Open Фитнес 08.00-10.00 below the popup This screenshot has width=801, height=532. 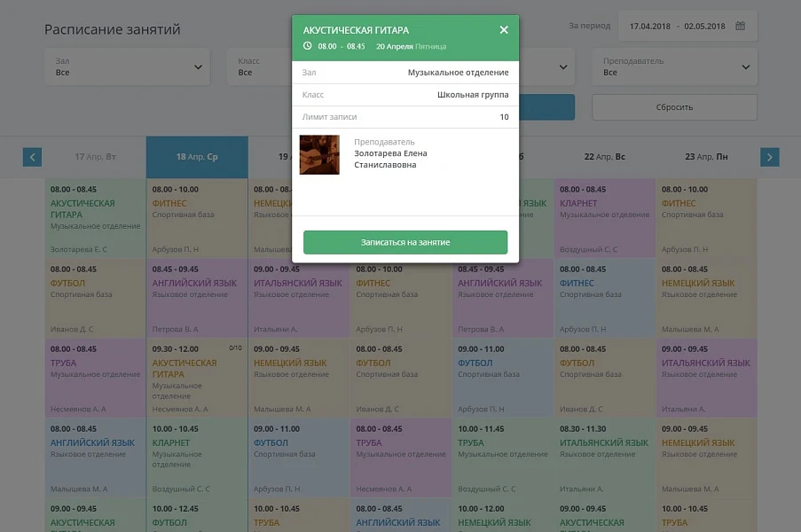coord(401,301)
